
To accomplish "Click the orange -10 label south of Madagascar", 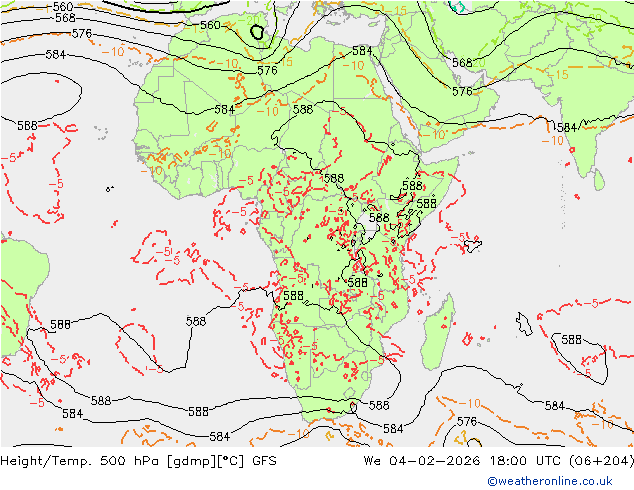I will (469, 403).
